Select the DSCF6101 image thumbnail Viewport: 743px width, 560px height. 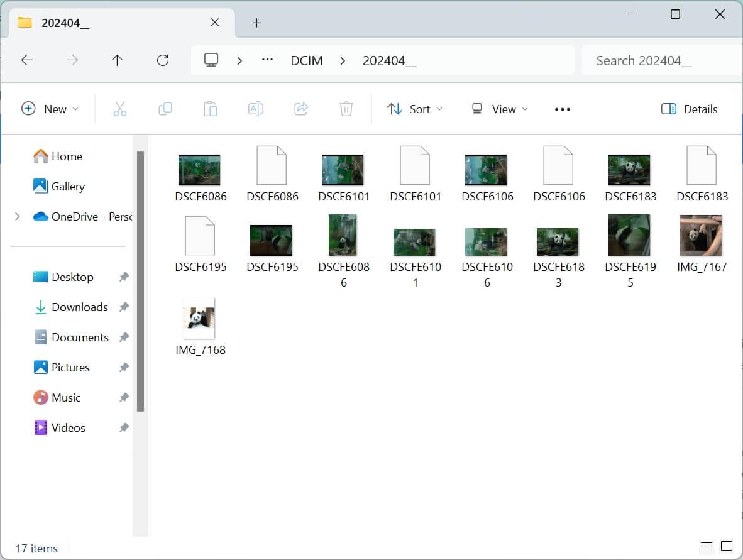coord(343,170)
